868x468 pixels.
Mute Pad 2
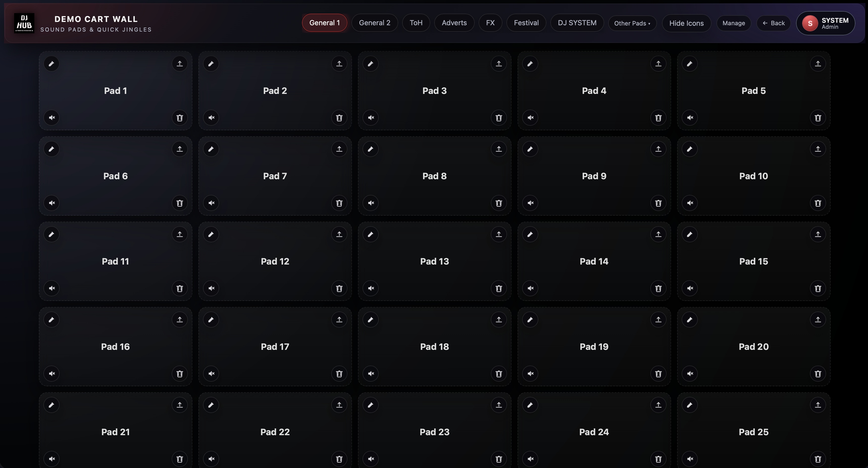[x=211, y=118]
